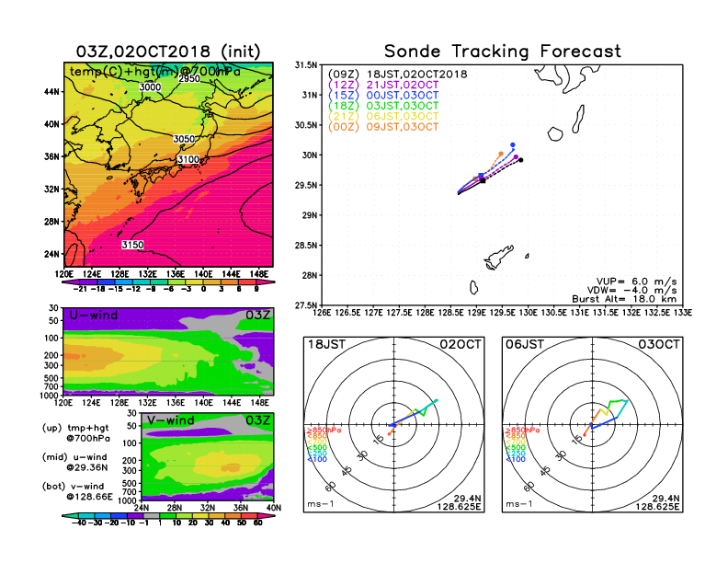This screenshot has height=563, width=728.
Task: Click the "(bot) v-wind @128.66E" note
Action: (x=77, y=491)
